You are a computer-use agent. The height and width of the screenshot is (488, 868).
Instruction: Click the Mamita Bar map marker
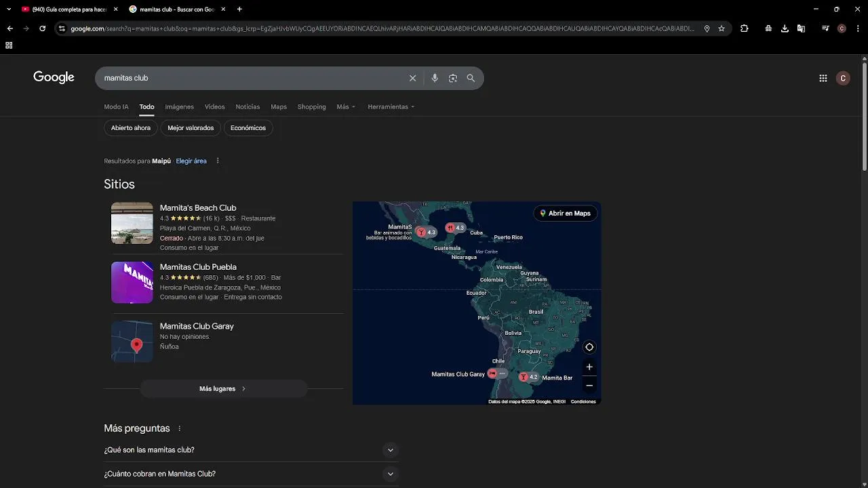pos(529,377)
